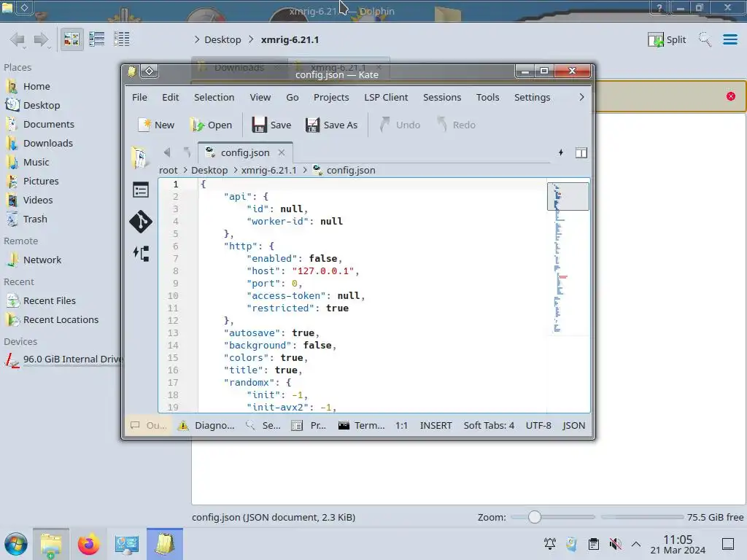Image resolution: width=747 pixels, height=560 pixels.
Task: Open Dolphin hamburger menu
Action: pos(729,39)
